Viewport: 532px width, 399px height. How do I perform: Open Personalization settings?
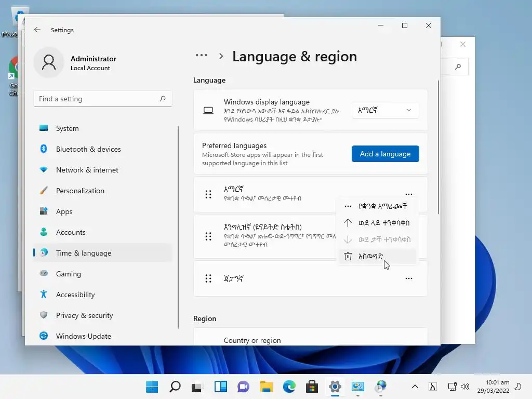pos(102,191)
